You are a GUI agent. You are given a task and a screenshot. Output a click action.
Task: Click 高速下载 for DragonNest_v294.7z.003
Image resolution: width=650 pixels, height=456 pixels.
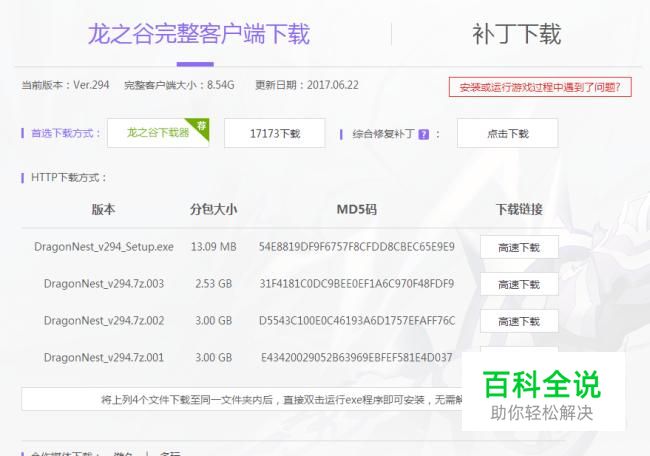click(x=519, y=284)
